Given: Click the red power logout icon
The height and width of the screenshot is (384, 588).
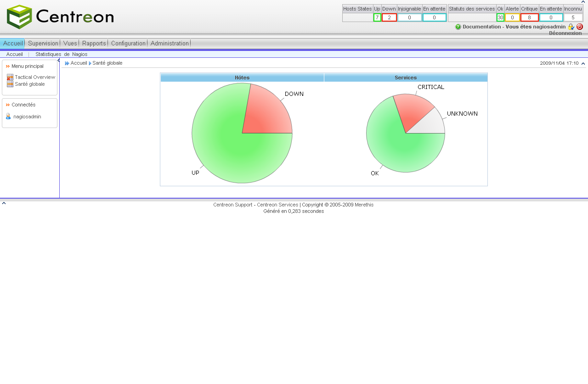Looking at the screenshot, I should [x=580, y=27].
